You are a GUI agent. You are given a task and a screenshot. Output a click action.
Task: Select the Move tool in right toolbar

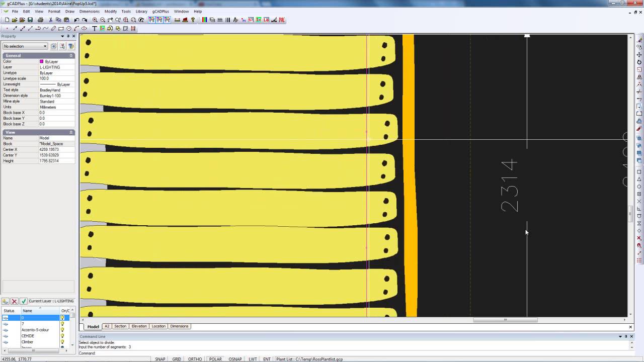point(639,55)
